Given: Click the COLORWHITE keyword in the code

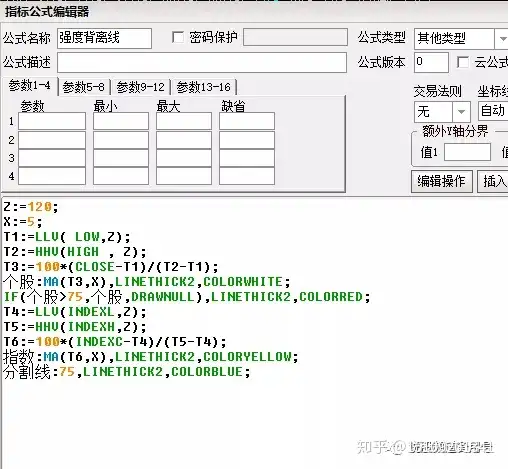Looking at the screenshot, I should coord(243,282).
